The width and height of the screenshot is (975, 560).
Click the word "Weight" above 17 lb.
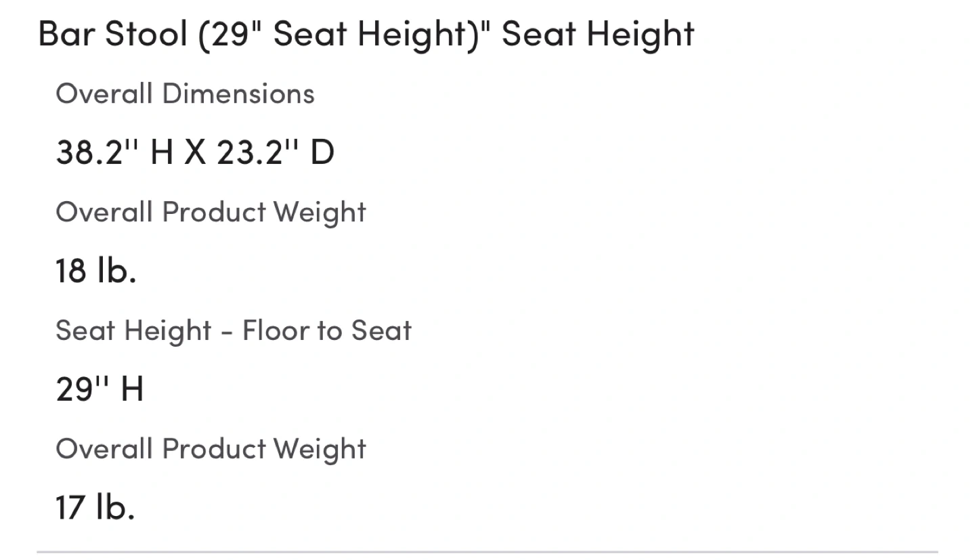coord(320,449)
